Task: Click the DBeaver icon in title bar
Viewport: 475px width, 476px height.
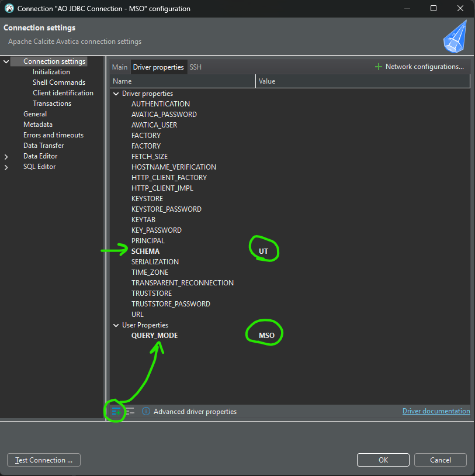Action: (9, 9)
